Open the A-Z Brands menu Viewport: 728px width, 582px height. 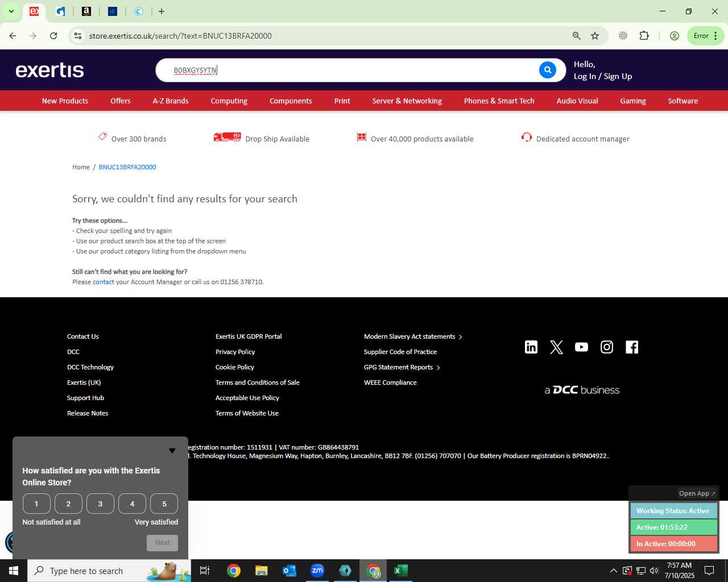(171, 101)
